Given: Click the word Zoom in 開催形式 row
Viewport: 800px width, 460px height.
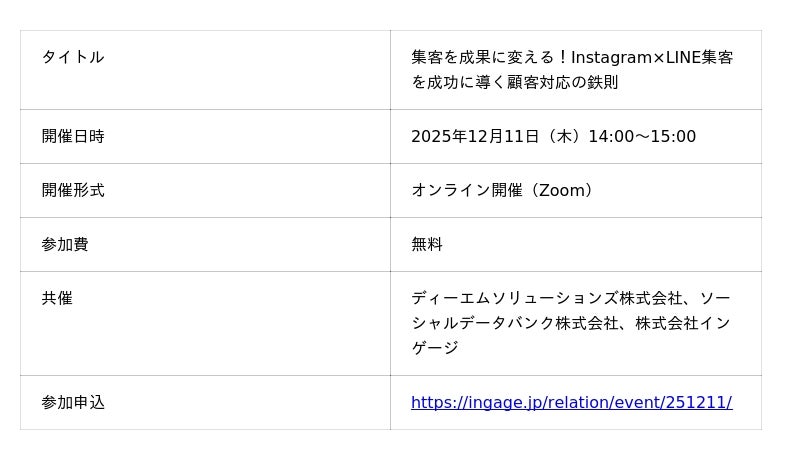Looking at the screenshot, I should tap(561, 190).
